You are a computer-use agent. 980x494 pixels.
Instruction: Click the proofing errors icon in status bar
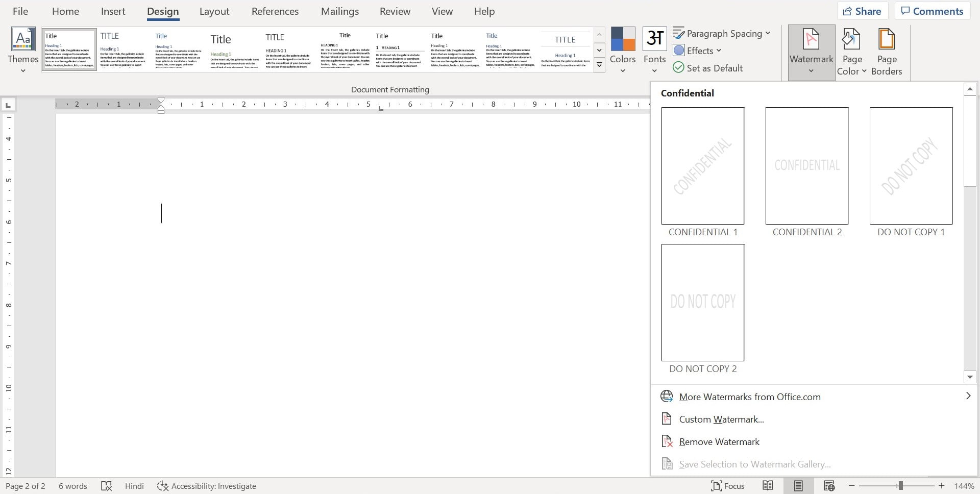pos(106,485)
